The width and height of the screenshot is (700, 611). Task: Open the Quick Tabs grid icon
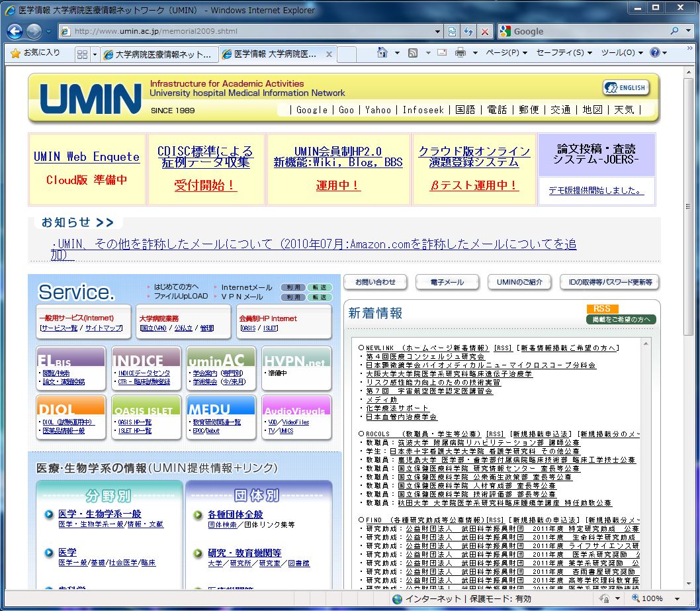(82, 54)
